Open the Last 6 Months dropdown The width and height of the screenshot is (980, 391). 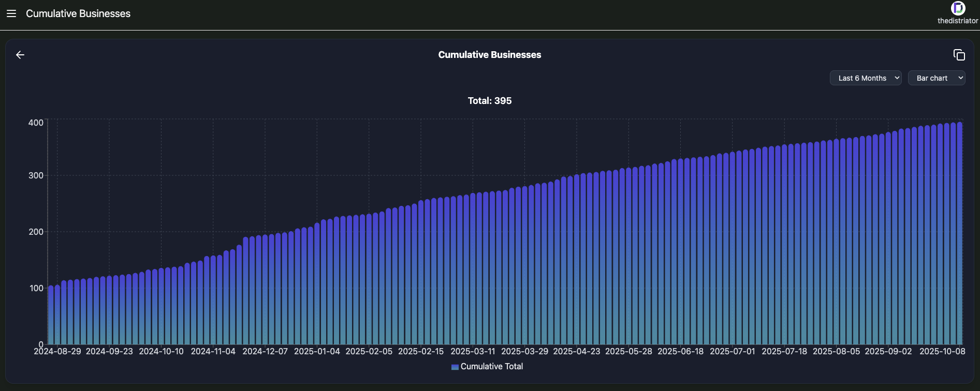point(865,78)
